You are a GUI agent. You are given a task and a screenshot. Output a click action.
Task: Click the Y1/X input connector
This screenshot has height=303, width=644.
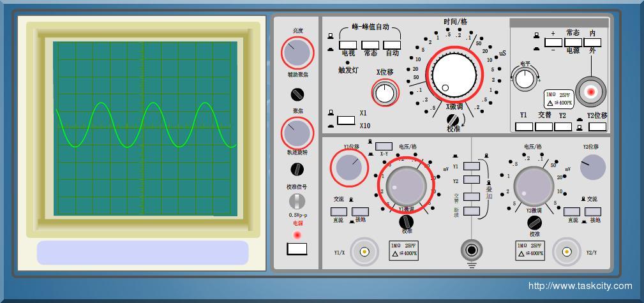[364, 252]
